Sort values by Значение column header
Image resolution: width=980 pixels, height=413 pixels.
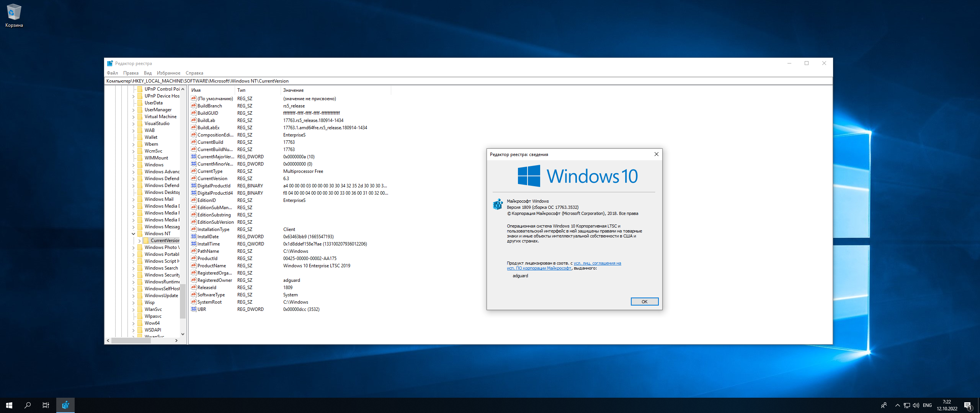point(336,90)
